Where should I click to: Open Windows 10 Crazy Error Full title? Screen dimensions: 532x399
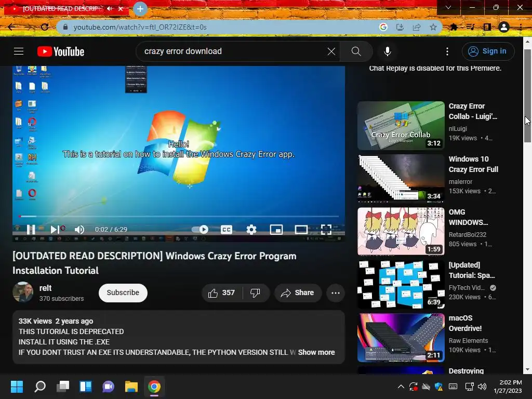point(473,164)
